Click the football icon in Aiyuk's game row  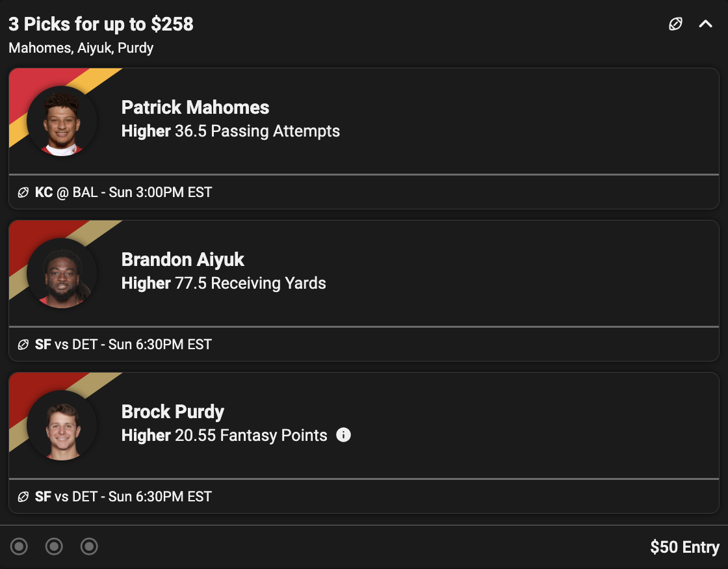click(23, 345)
